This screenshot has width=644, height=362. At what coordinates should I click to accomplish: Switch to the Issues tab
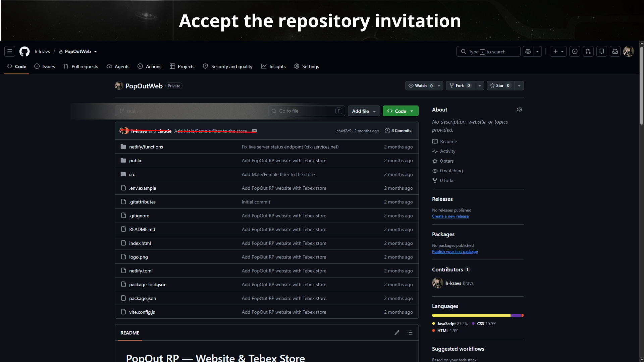point(45,66)
